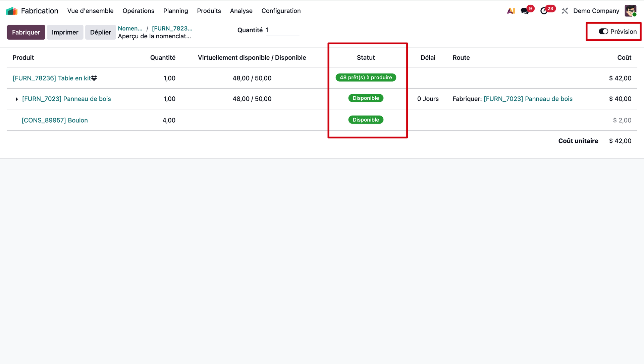Click the Imprimer button

pyautogui.click(x=65, y=32)
